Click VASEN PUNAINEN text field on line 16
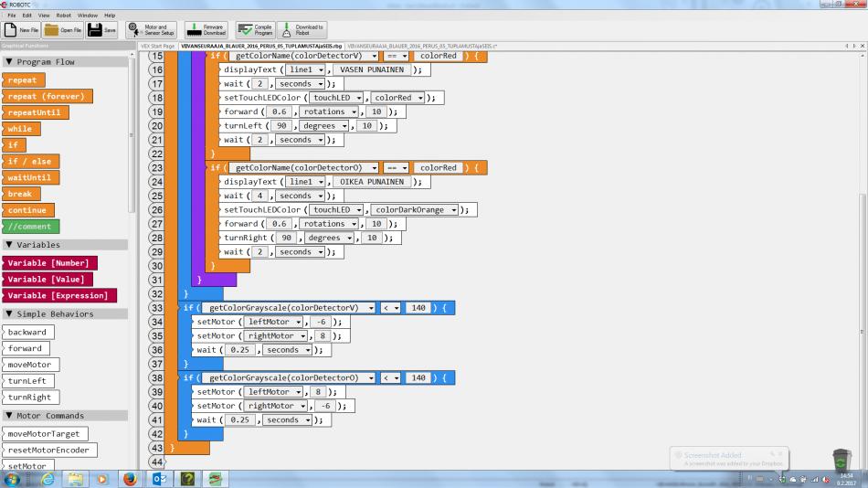Viewport: 868px width, 488px height. coord(372,69)
